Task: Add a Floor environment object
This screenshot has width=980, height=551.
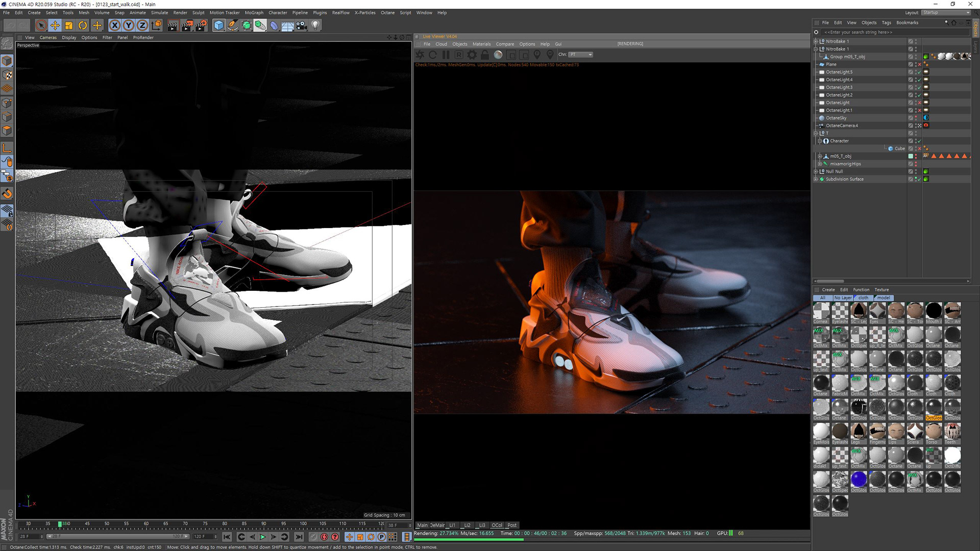Action: (288, 25)
